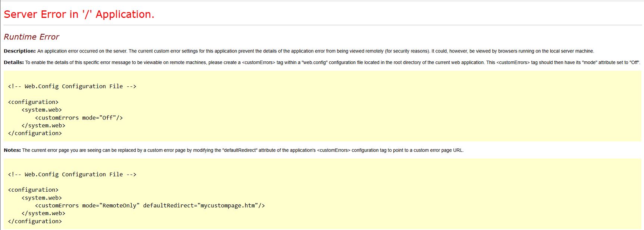
Task: Click the bold 'Details:' label
Action: coord(14,63)
